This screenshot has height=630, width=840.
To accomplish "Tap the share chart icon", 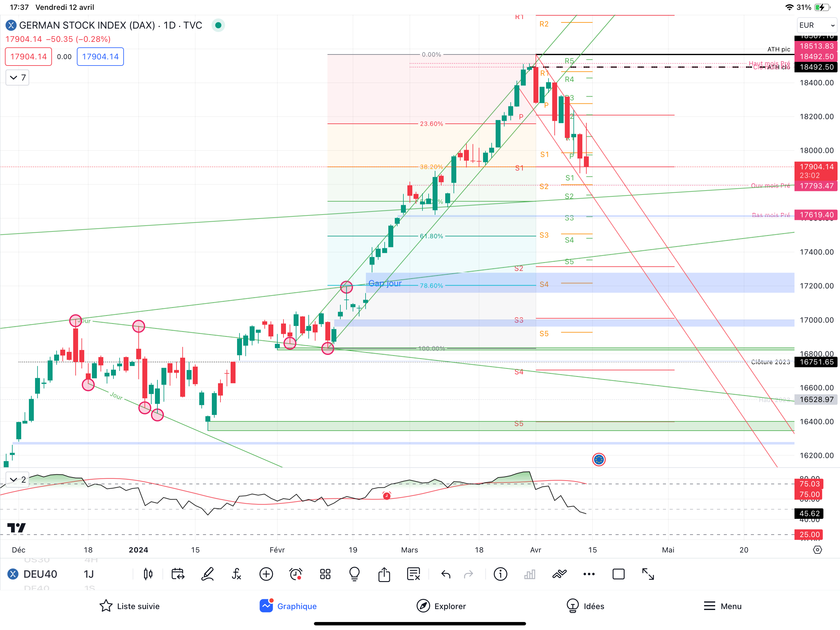I will 384,574.
